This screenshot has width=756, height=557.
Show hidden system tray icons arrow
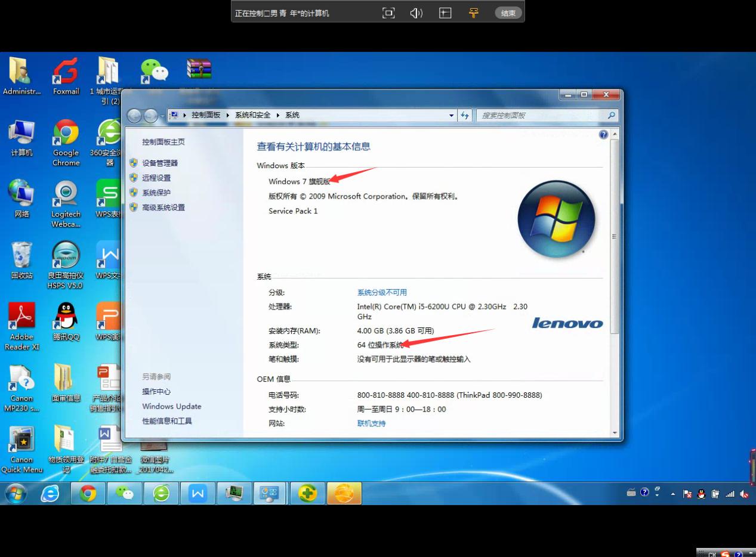(673, 494)
